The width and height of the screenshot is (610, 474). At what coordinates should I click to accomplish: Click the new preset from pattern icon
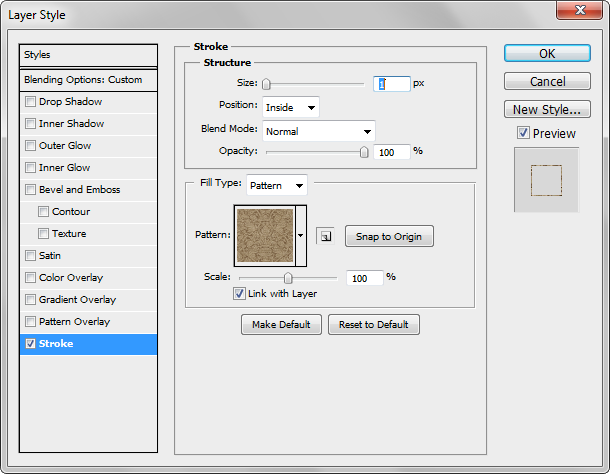pyautogui.click(x=325, y=237)
